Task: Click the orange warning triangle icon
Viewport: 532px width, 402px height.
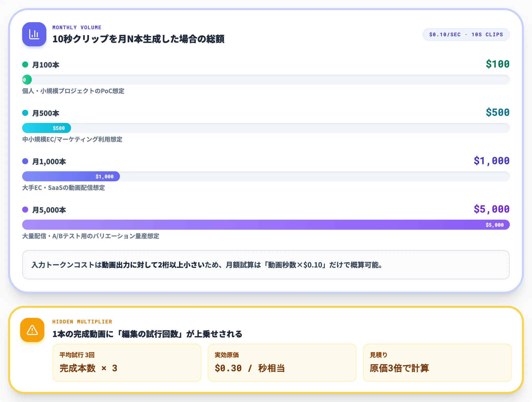Action: (x=32, y=330)
